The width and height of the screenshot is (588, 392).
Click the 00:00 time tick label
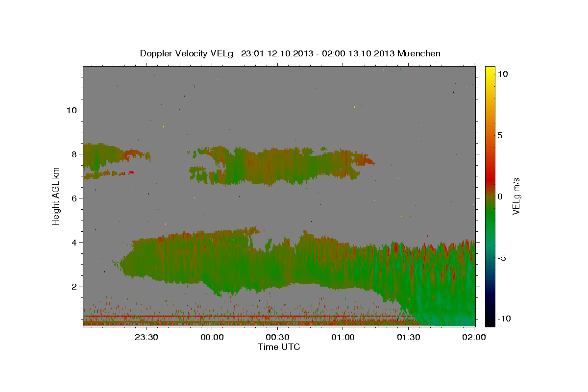pyautogui.click(x=212, y=337)
